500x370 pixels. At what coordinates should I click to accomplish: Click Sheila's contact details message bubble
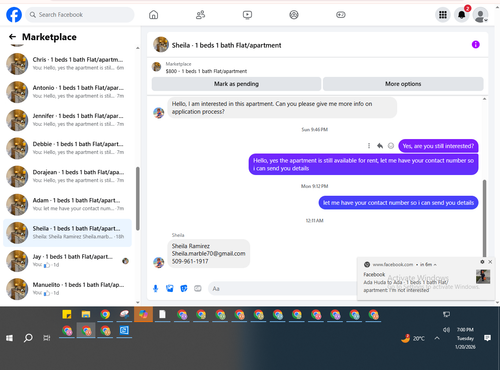[209, 254]
